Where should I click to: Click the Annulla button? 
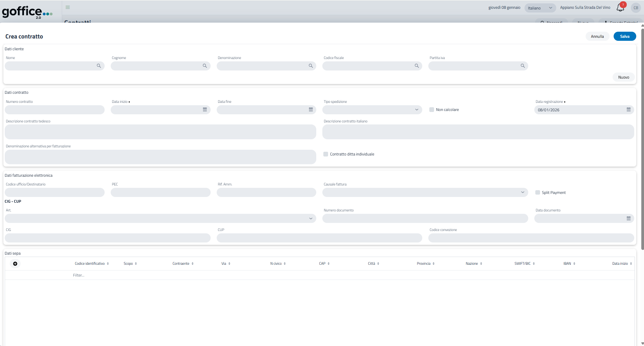[597, 36]
